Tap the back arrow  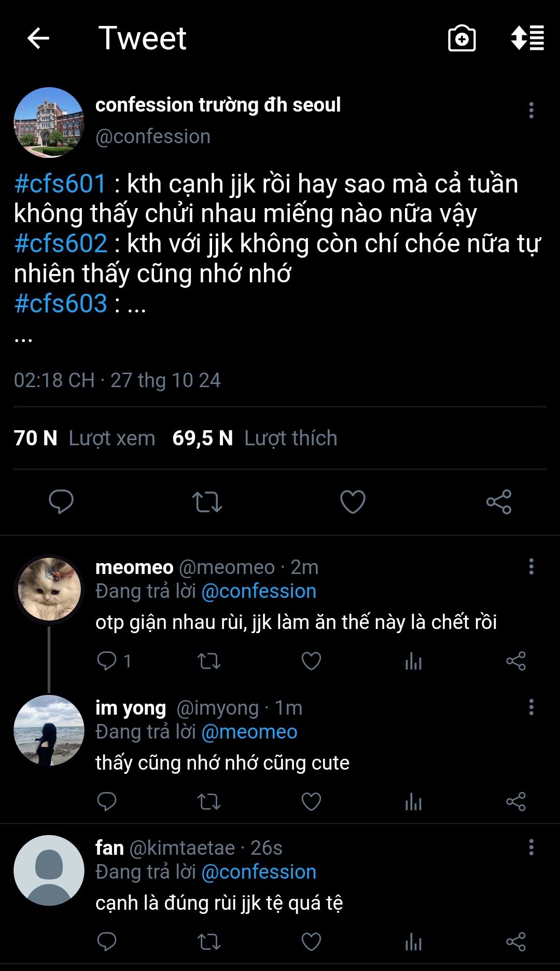pyautogui.click(x=38, y=38)
